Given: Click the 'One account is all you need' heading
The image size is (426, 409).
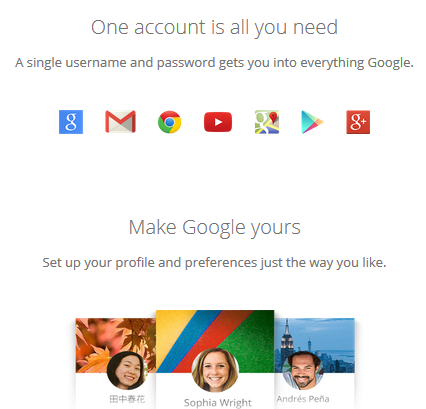Looking at the screenshot, I should click(214, 28).
